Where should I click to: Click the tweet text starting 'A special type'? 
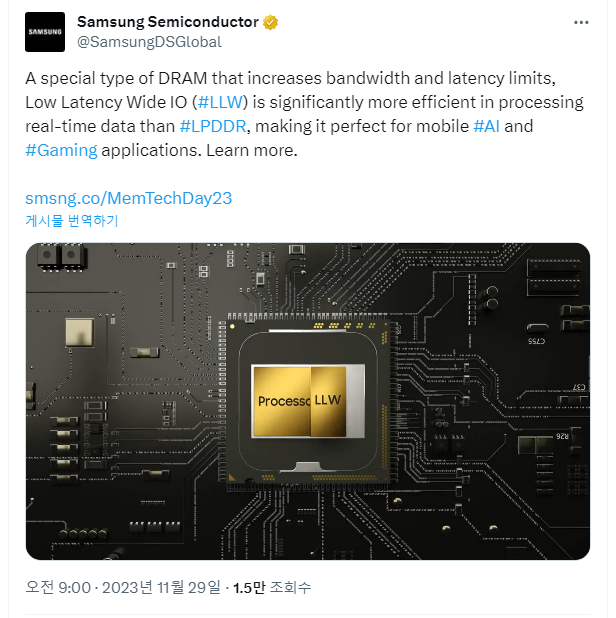(304, 114)
